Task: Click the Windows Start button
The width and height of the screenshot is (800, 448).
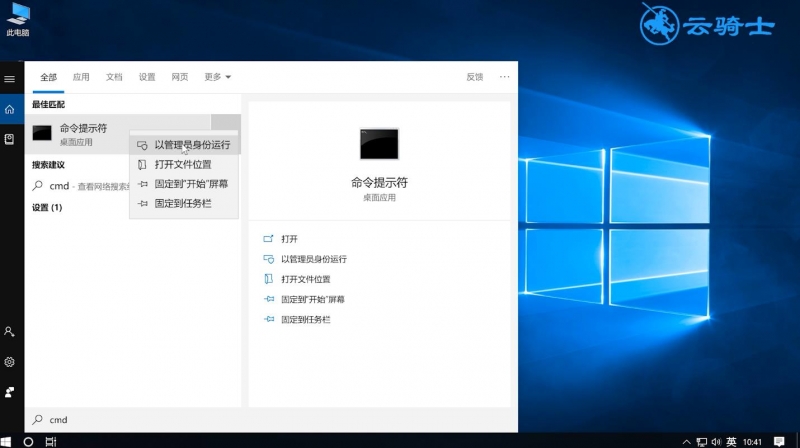Action: coord(6,441)
